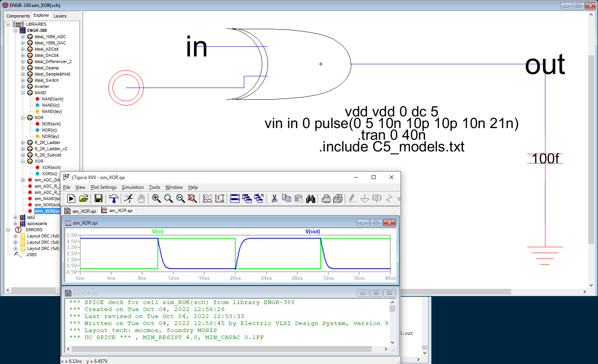The height and width of the screenshot is (364, 598).
Task: Switch to the Components tab
Action: tap(18, 16)
